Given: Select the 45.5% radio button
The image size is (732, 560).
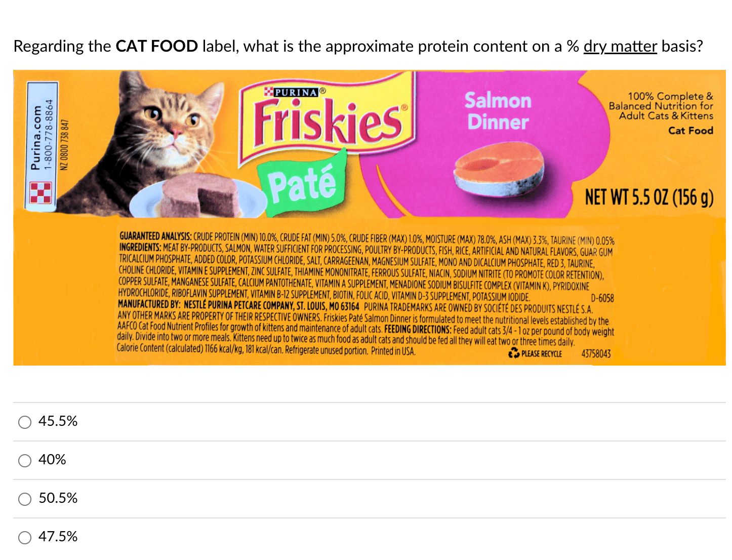Looking at the screenshot, I should [x=25, y=422].
